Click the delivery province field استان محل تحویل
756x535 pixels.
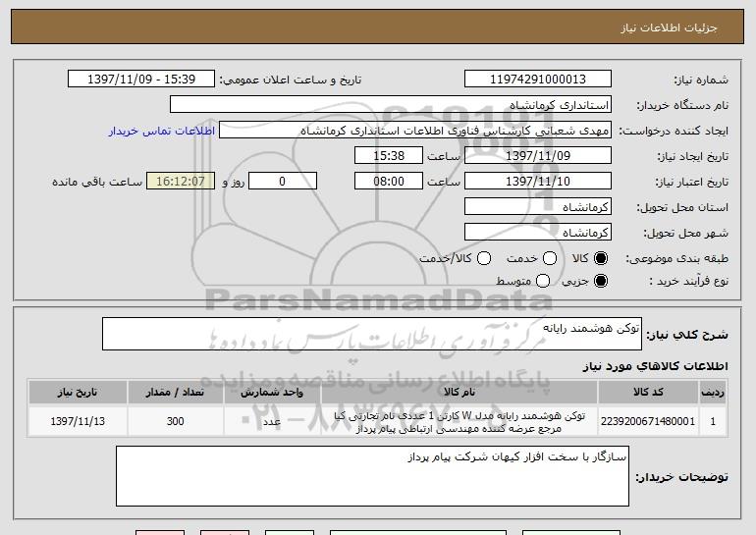pyautogui.click(x=538, y=207)
